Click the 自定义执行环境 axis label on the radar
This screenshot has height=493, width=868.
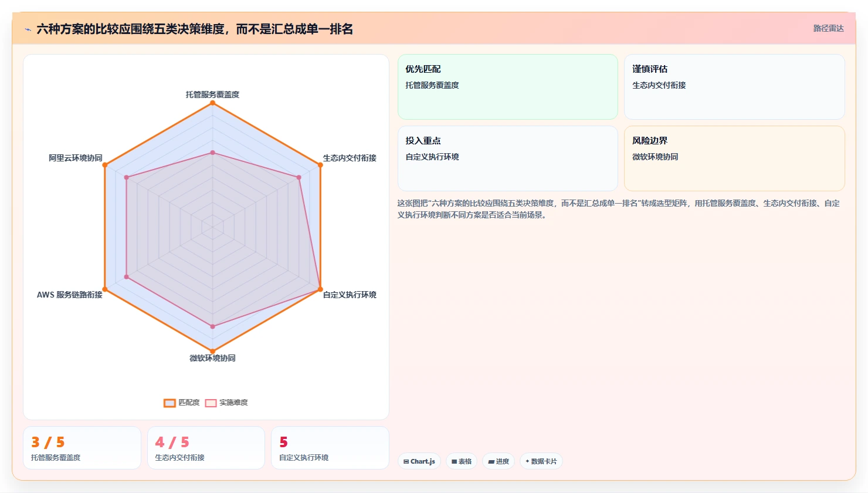(x=350, y=295)
